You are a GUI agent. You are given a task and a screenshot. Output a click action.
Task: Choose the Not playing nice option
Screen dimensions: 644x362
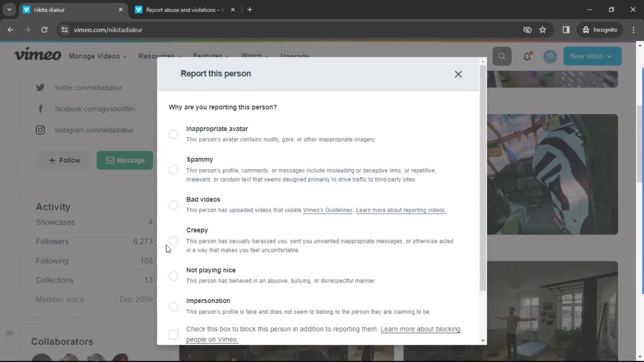pyautogui.click(x=173, y=276)
